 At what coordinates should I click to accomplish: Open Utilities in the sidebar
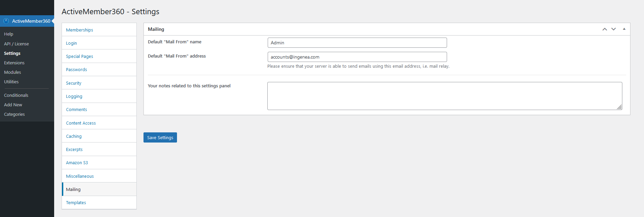pos(11,82)
